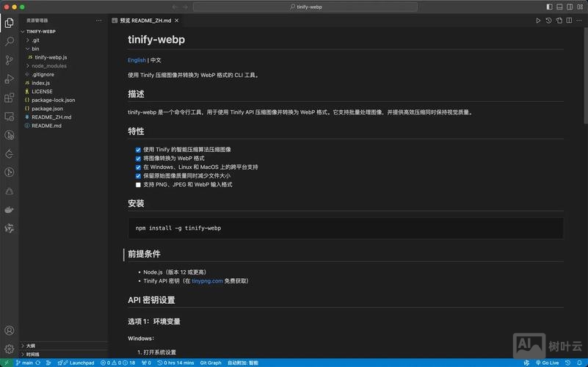Viewport: 588px width, 367px height.
Task: Open the Remote Explorer view
Action: (10, 117)
